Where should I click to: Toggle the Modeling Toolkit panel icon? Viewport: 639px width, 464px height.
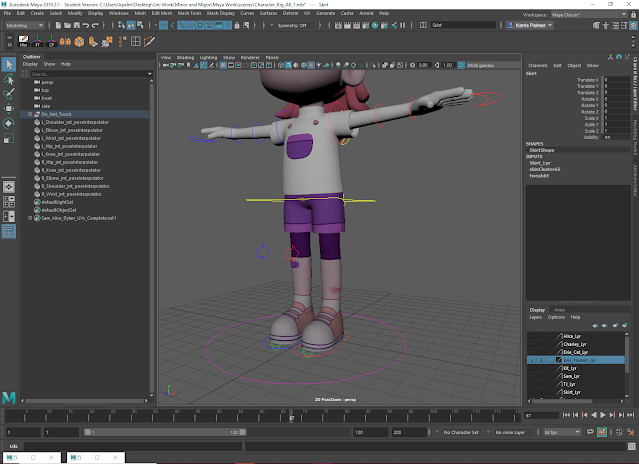click(x=596, y=25)
